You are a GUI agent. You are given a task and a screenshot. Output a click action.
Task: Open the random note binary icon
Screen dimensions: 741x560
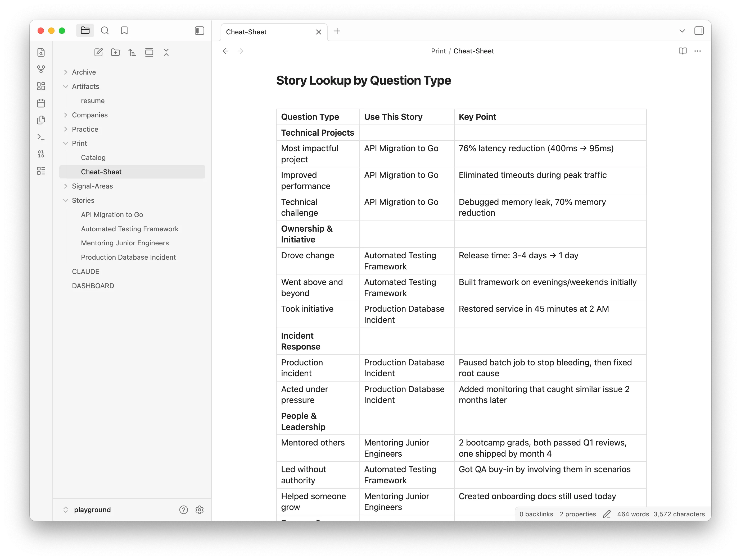(41, 154)
